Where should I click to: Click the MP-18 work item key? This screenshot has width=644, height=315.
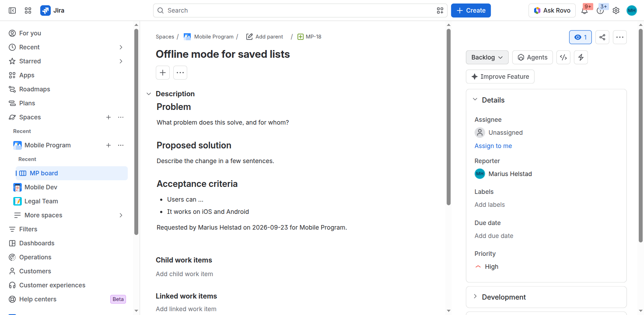[314, 37]
